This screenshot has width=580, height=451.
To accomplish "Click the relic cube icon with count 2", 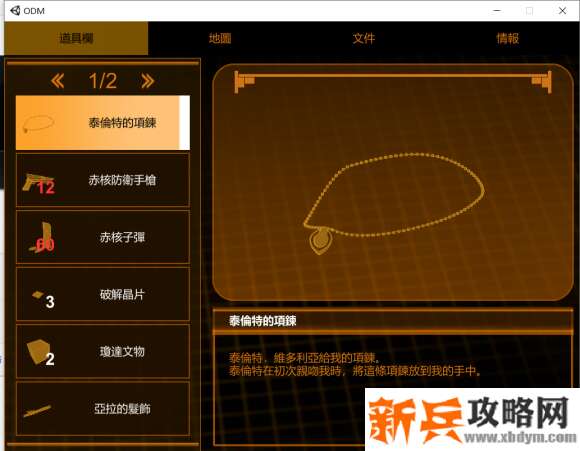I will [x=40, y=353].
